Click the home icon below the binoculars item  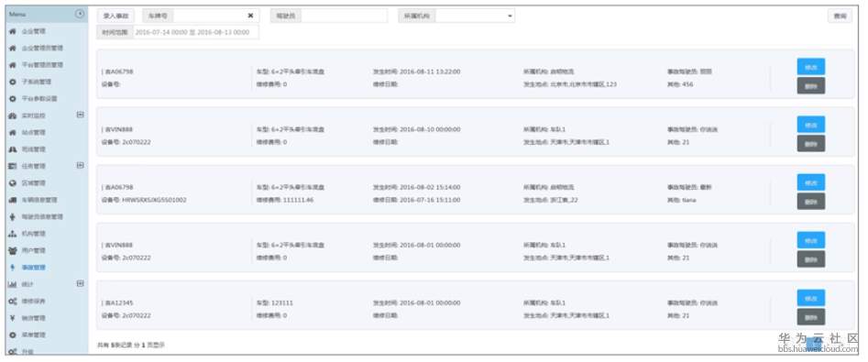[x=13, y=132]
